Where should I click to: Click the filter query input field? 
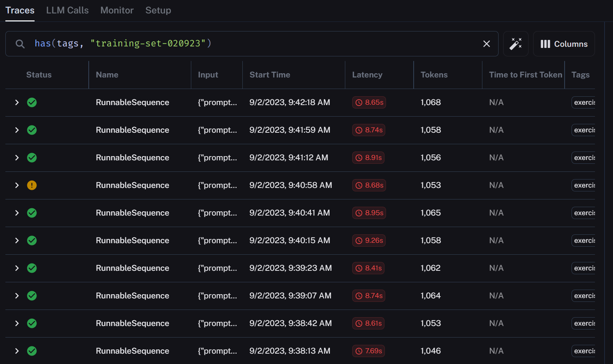coord(250,44)
